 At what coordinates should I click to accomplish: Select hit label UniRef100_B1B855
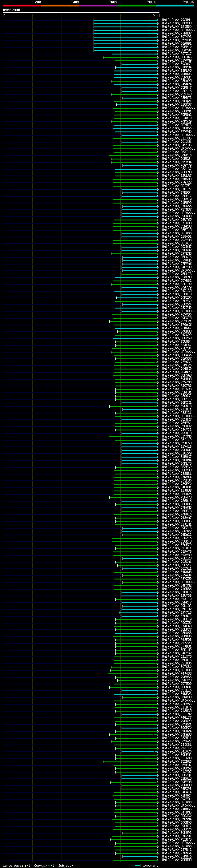pos(177,128)
